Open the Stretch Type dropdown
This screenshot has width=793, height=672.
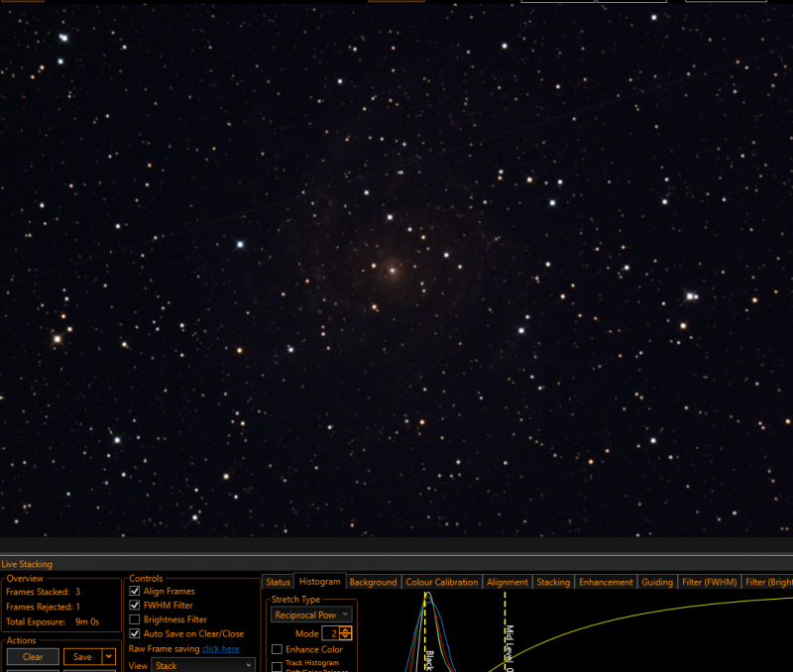tap(311, 615)
